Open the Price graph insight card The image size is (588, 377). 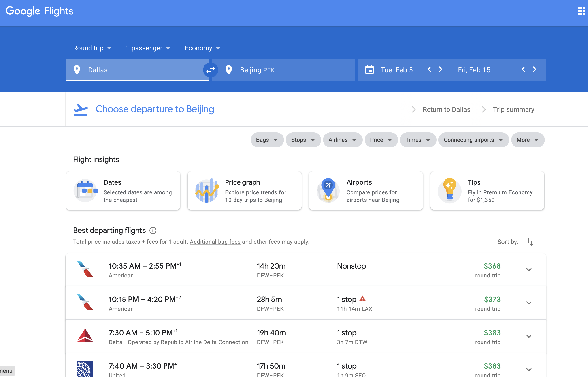pos(245,190)
